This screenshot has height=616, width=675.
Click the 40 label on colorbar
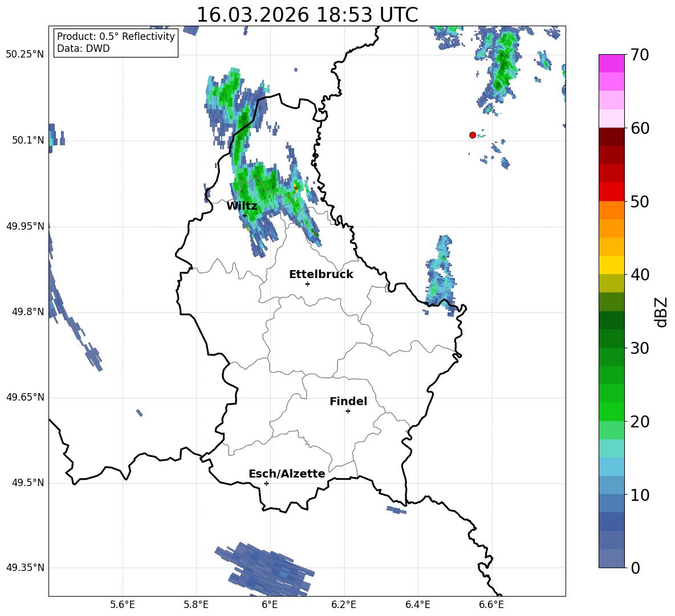click(x=640, y=275)
